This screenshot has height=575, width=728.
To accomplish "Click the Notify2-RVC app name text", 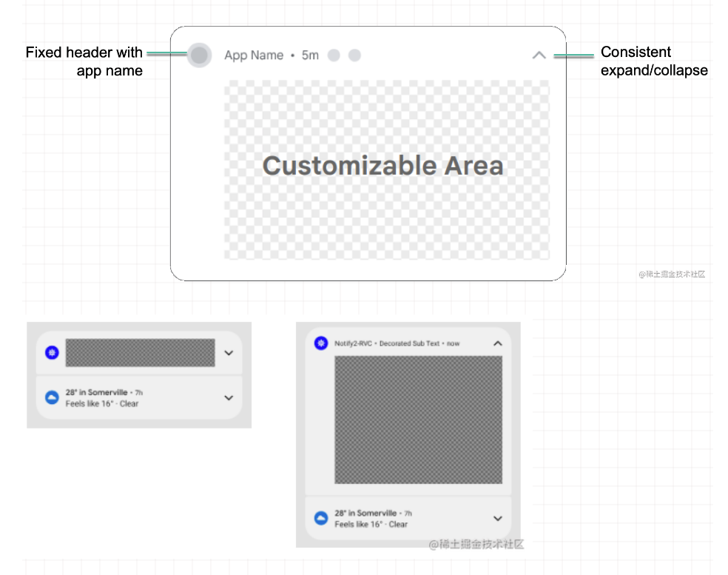I will [x=353, y=343].
